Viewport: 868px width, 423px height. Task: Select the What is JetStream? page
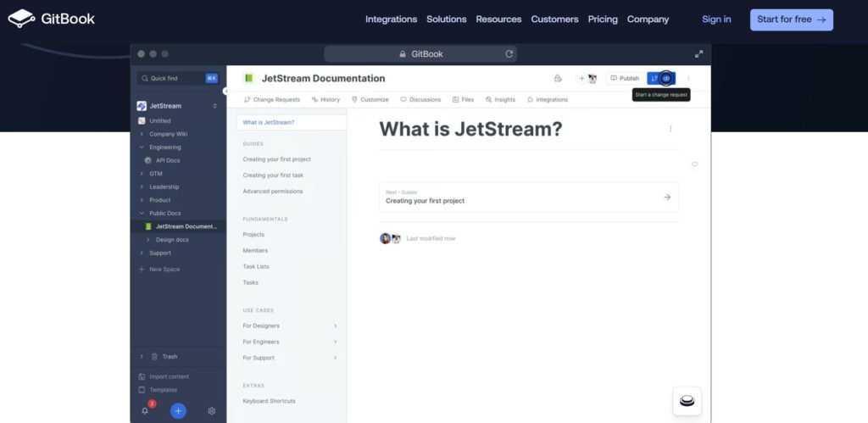[292, 122]
